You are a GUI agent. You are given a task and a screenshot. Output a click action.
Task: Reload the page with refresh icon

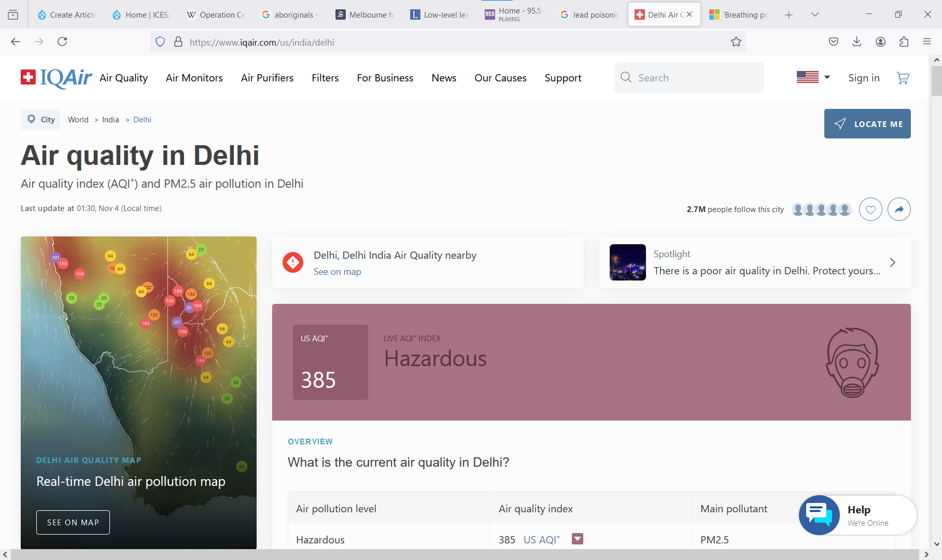62,42
